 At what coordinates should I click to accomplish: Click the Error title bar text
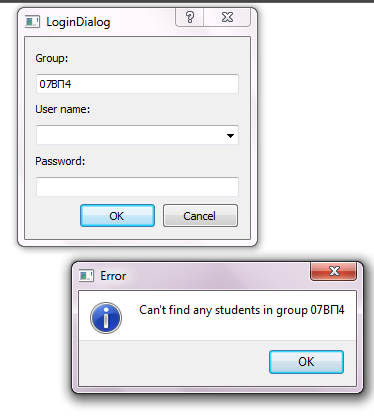pos(113,276)
